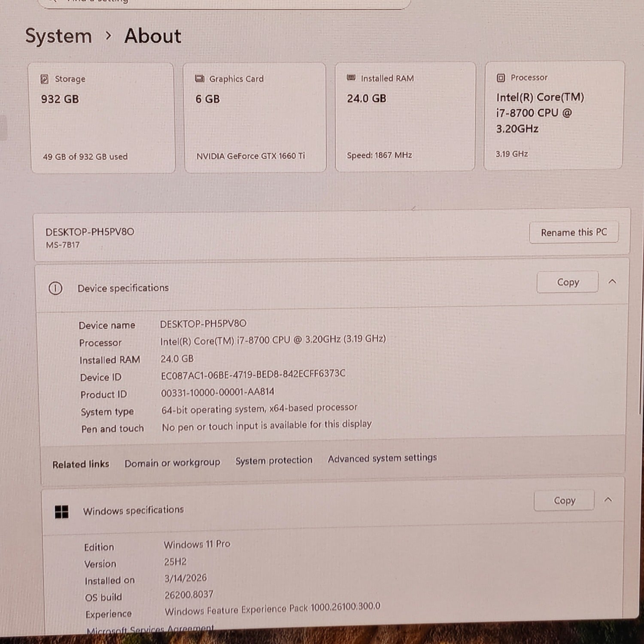Open Domain or workgroup link
644x644 pixels.
tap(172, 463)
